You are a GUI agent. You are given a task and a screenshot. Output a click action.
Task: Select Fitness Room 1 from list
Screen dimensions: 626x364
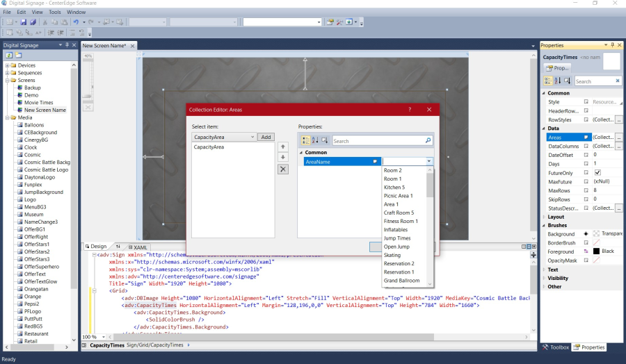coord(401,221)
